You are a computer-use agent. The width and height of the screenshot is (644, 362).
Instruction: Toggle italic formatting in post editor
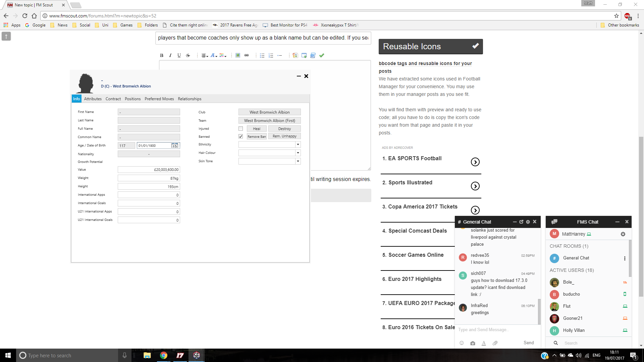pos(170,56)
